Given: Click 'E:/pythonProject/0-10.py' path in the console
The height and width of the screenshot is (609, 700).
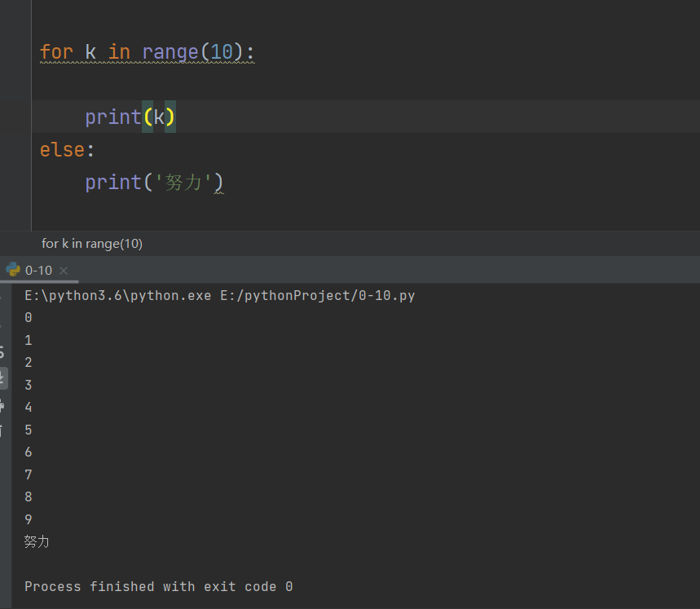Looking at the screenshot, I should pyautogui.click(x=318, y=295).
